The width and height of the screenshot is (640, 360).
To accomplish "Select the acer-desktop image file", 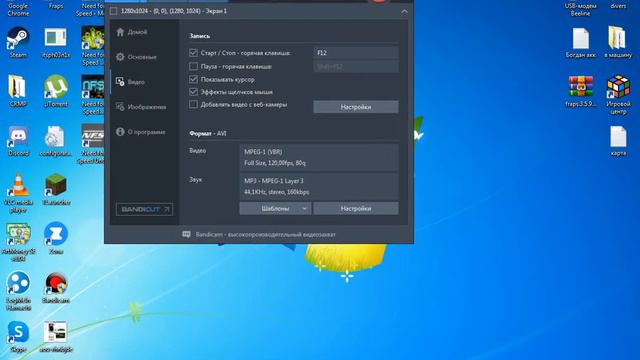I will 56,337.
